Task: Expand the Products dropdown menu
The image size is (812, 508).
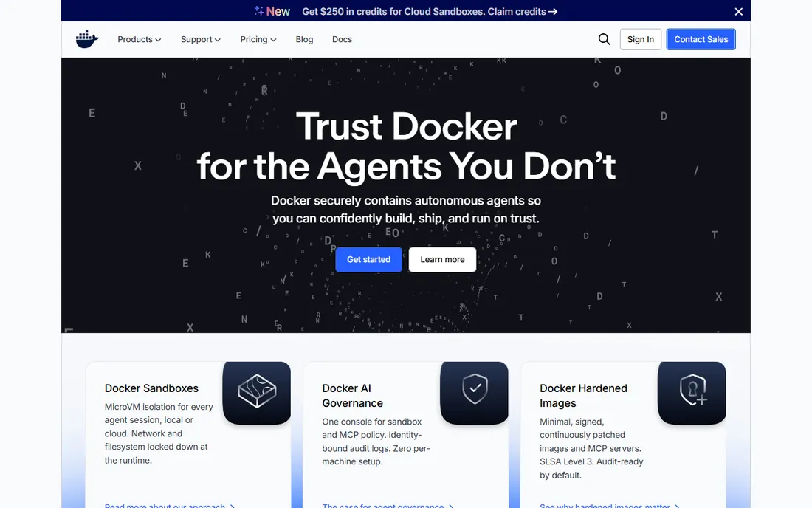Action: (x=139, y=39)
